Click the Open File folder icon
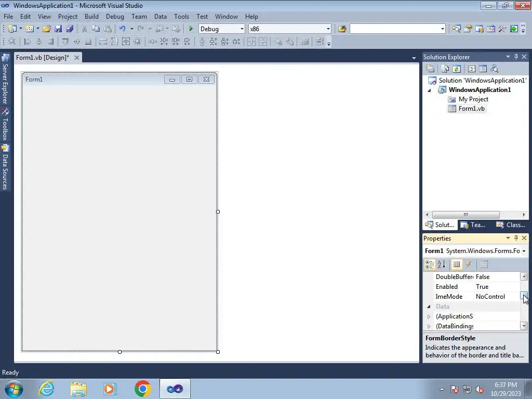 tap(46, 29)
